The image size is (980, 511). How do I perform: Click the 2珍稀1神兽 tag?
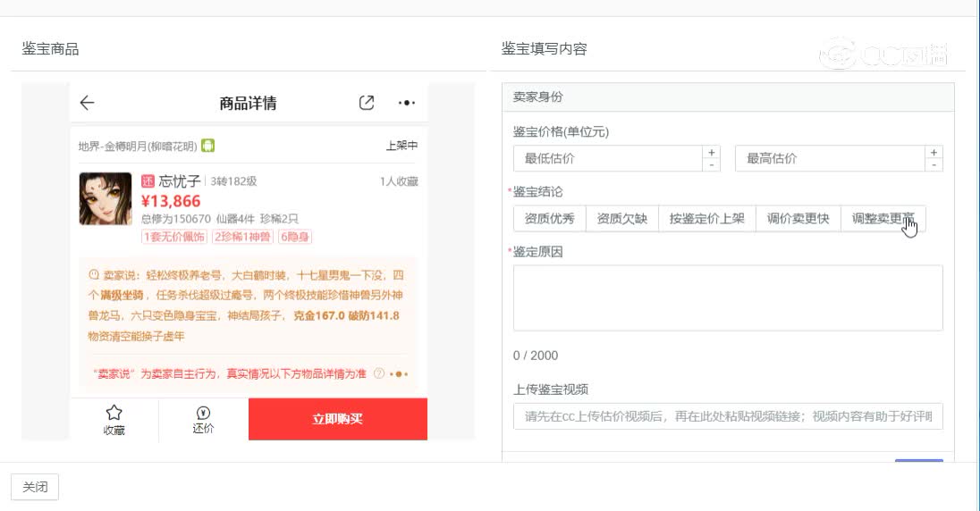pos(242,237)
